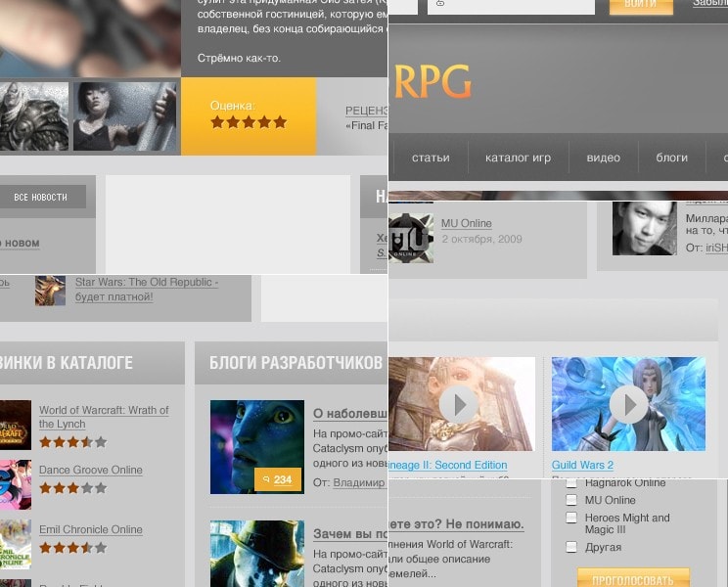This screenshot has width=728, height=587.
Task: Open the iriSH user avatar photo
Action: [644, 229]
